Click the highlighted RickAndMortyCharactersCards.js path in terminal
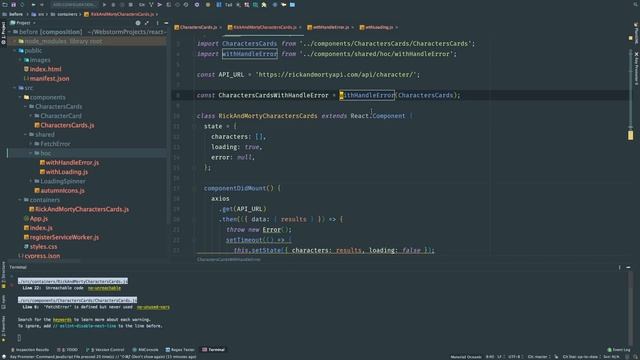 73,281
